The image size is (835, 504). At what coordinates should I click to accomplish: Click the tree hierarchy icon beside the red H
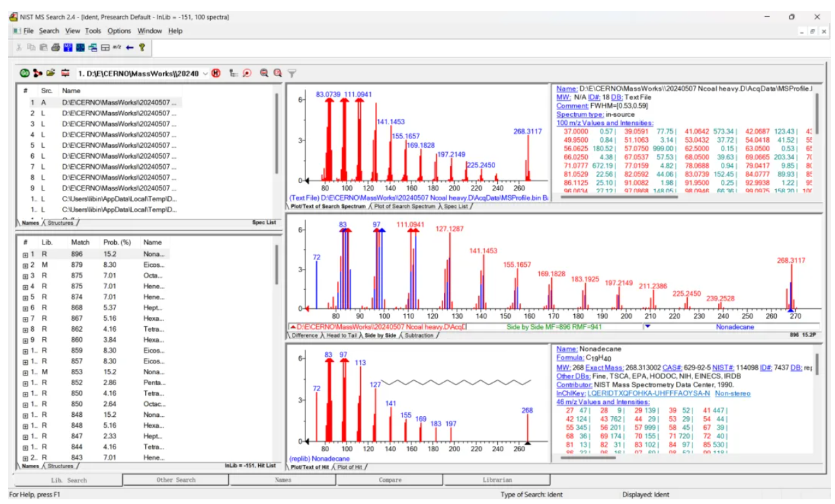pos(233,73)
